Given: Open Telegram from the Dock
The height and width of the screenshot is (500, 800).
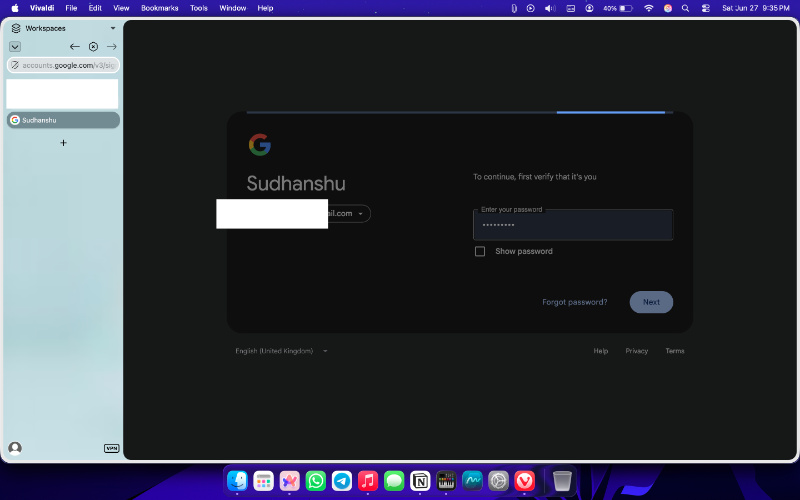Looking at the screenshot, I should 342,481.
